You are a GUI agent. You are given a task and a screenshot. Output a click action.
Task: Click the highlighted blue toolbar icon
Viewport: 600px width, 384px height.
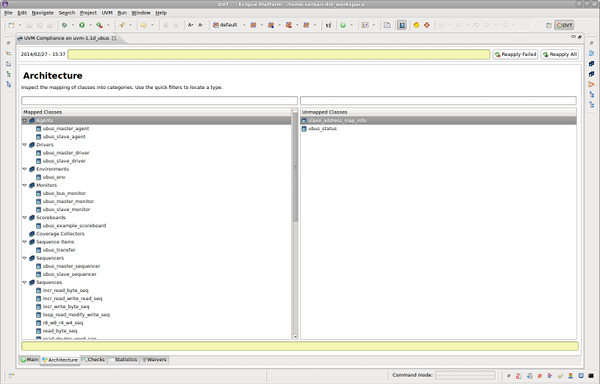click(x=402, y=25)
